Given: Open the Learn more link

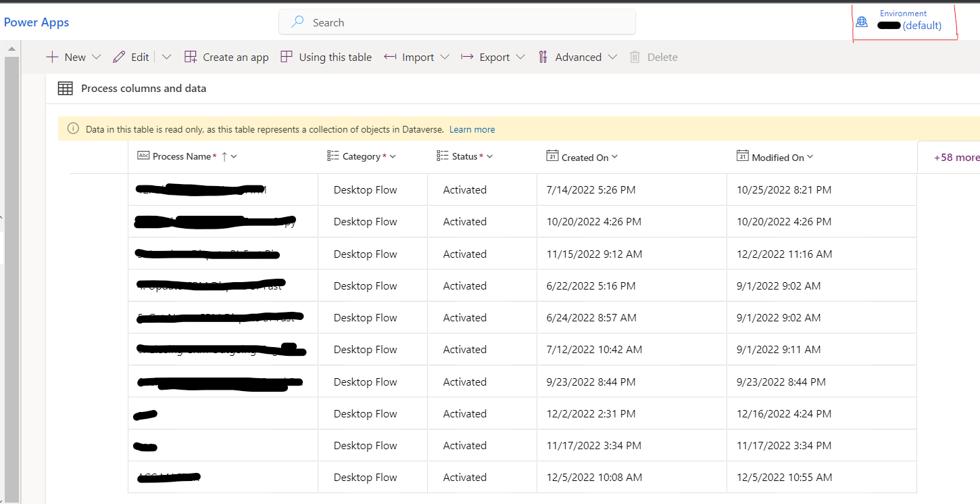Looking at the screenshot, I should (x=472, y=129).
